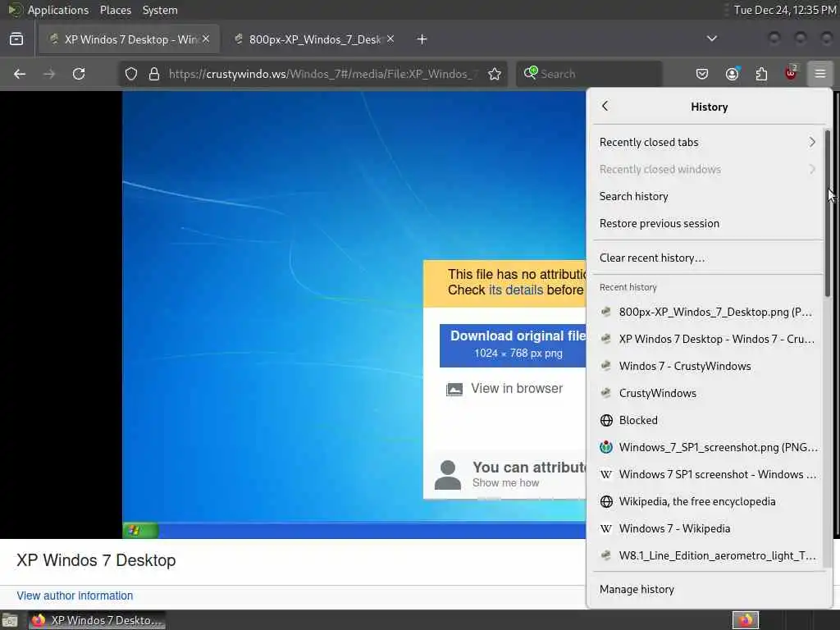Select Search history
This screenshot has width=840, height=630.
707,196
